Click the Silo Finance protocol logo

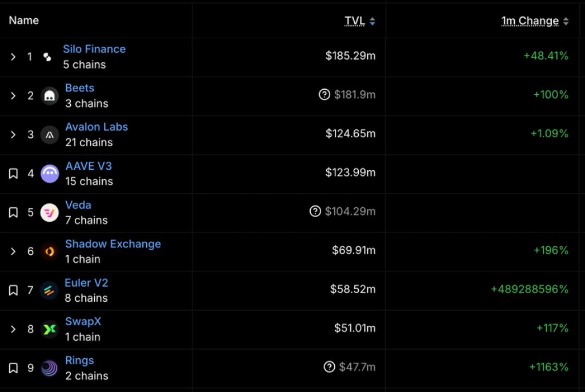[47, 57]
